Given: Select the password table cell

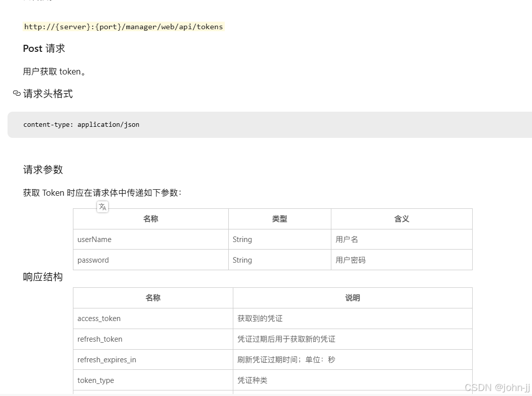Looking at the screenshot, I should click(93, 260).
